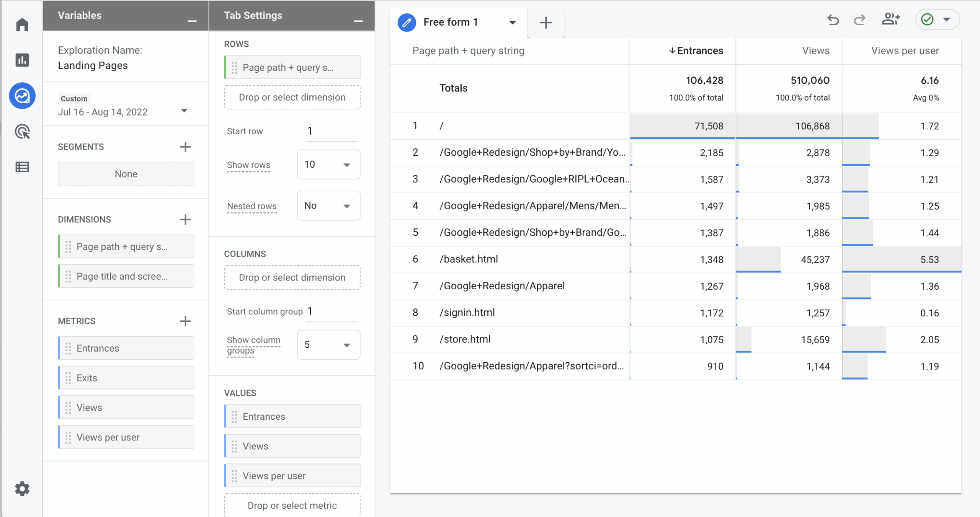Open the Admin gear settings icon
980x517 pixels.
click(x=22, y=489)
